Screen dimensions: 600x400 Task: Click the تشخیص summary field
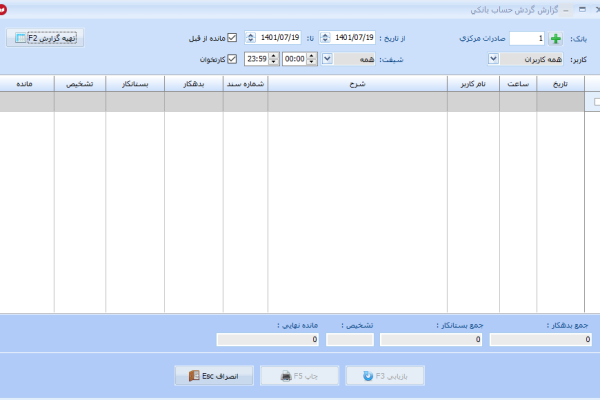click(350, 340)
